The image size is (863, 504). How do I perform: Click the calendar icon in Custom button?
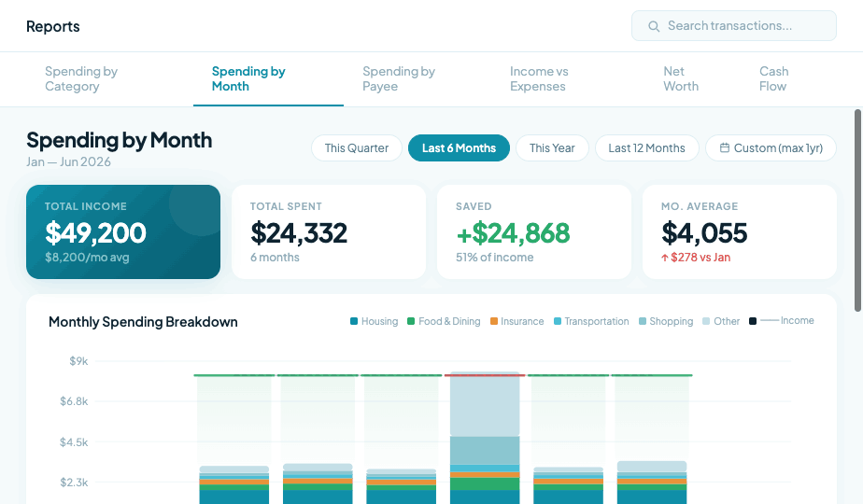(x=725, y=148)
